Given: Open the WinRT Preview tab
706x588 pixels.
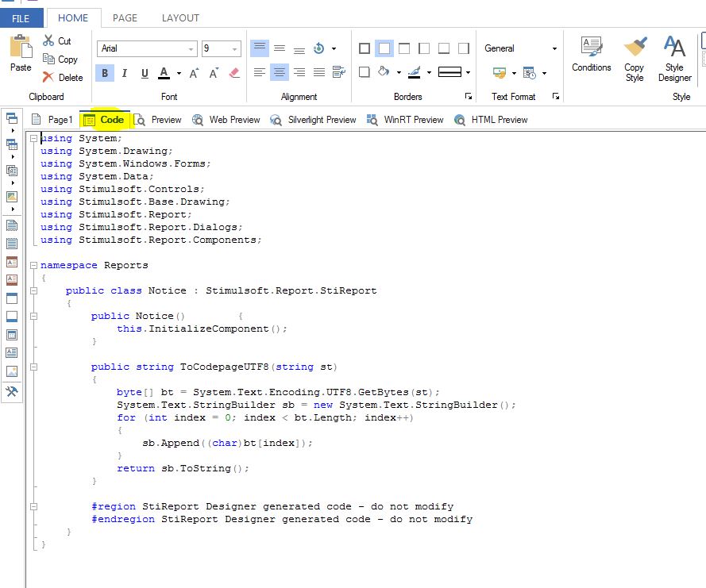Looking at the screenshot, I should (405, 120).
